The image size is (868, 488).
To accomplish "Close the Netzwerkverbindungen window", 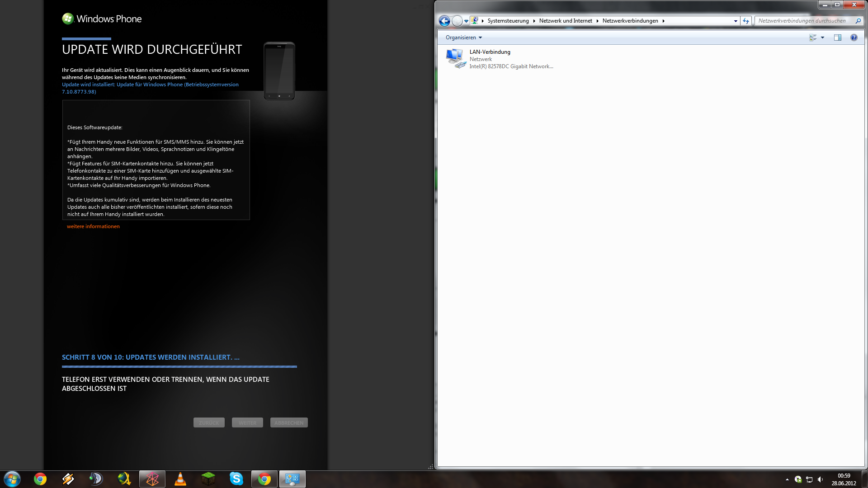I will click(854, 5).
